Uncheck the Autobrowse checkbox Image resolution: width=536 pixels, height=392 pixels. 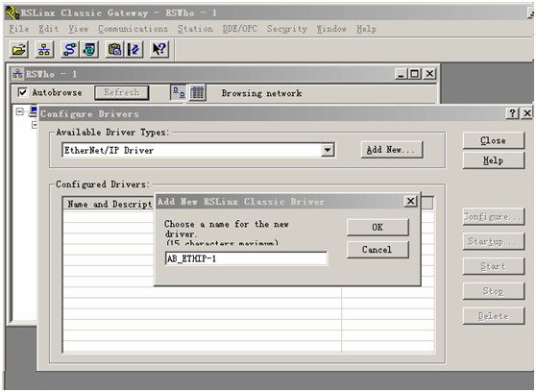coord(22,92)
